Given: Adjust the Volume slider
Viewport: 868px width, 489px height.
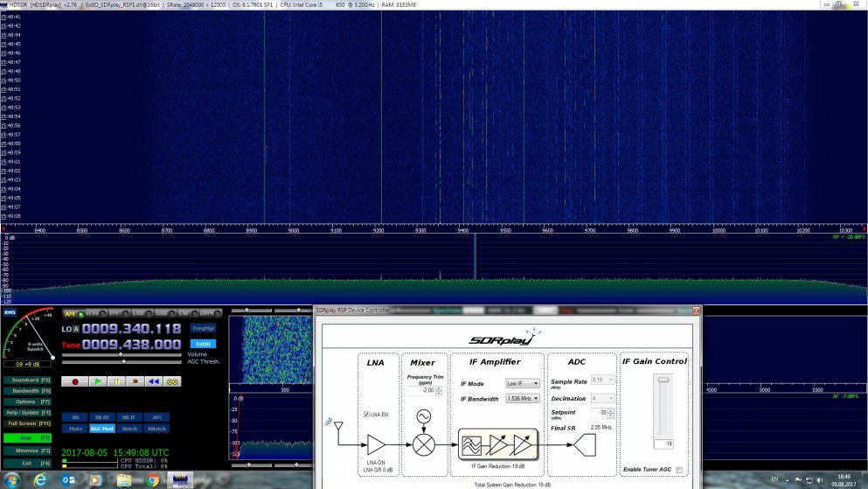Looking at the screenshot, I should (122, 354).
